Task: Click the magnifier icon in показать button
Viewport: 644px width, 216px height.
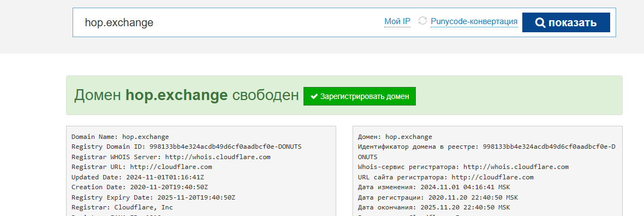Action: click(x=540, y=22)
